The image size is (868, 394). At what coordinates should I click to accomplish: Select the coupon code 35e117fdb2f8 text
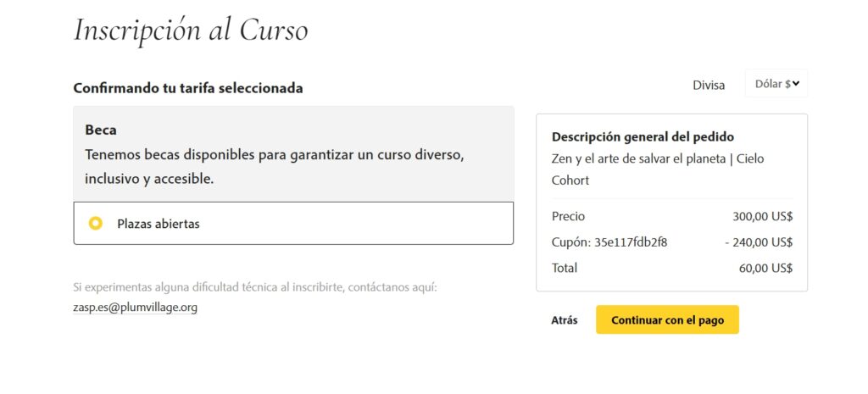631,241
